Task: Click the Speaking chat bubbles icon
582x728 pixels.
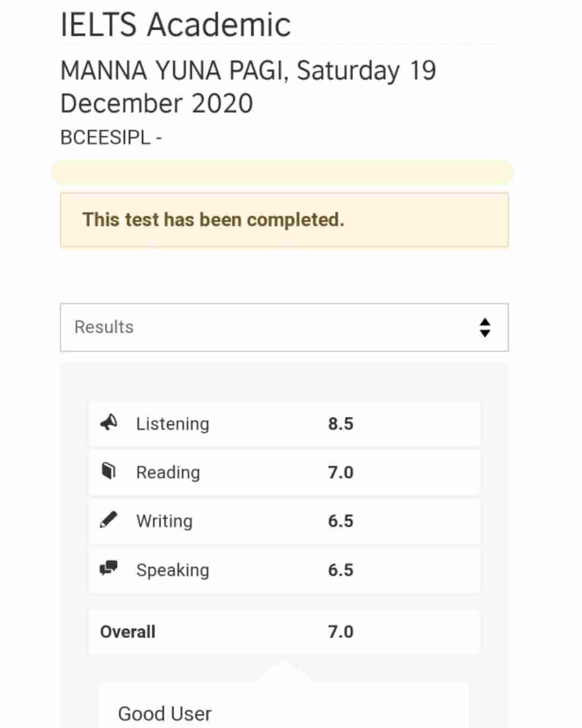Action: 108,568
